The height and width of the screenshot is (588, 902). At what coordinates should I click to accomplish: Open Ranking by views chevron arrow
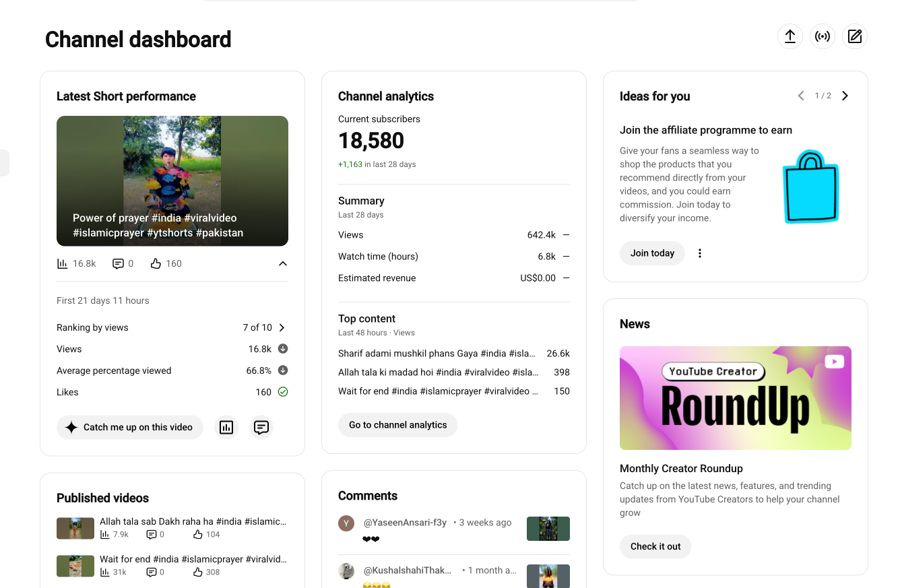282,327
